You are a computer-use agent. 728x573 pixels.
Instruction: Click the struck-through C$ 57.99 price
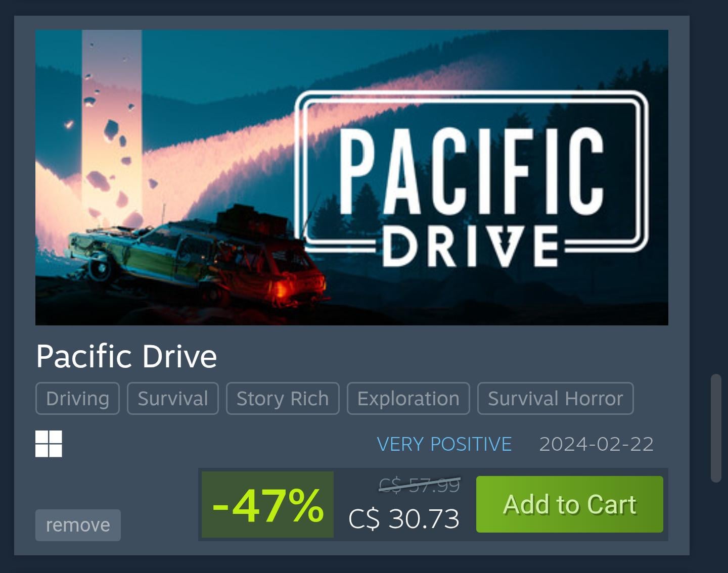420,485
